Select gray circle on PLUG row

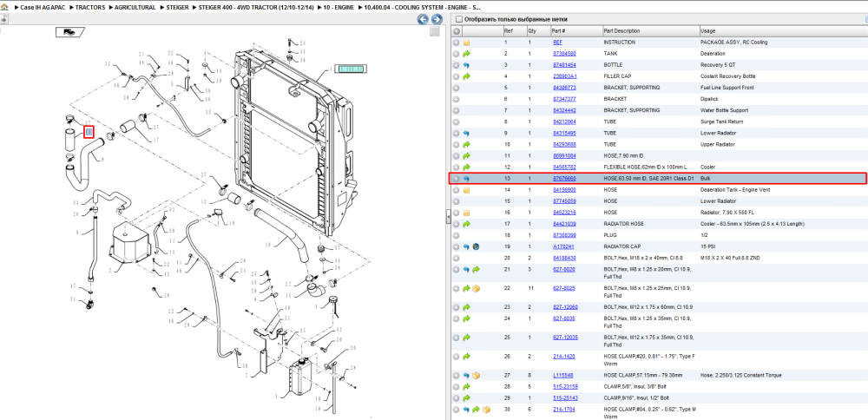click(x=457, y=235)
